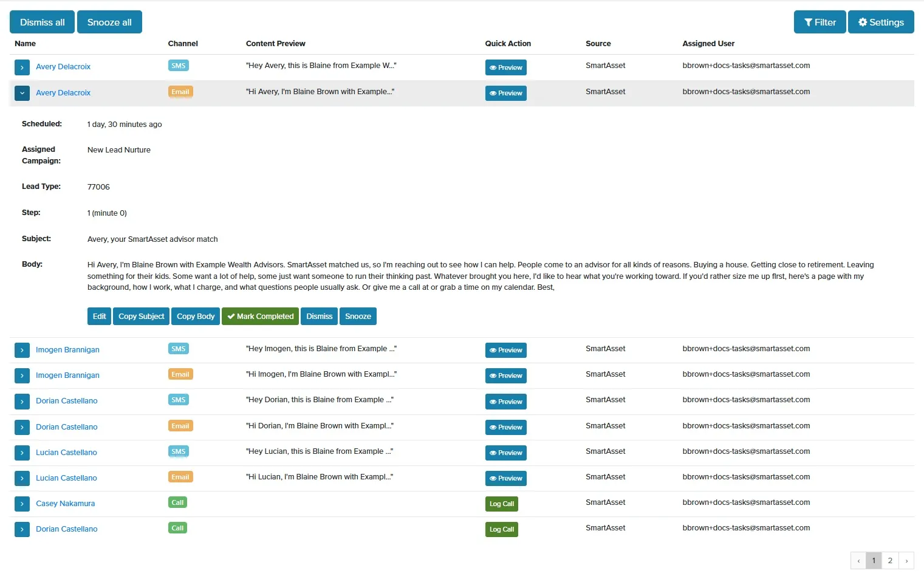Image resolution: width=924 pixels, height=579 pixels.
Task: Open Imogen Brannigan link in Email row
Action: [x=67, y=375]
